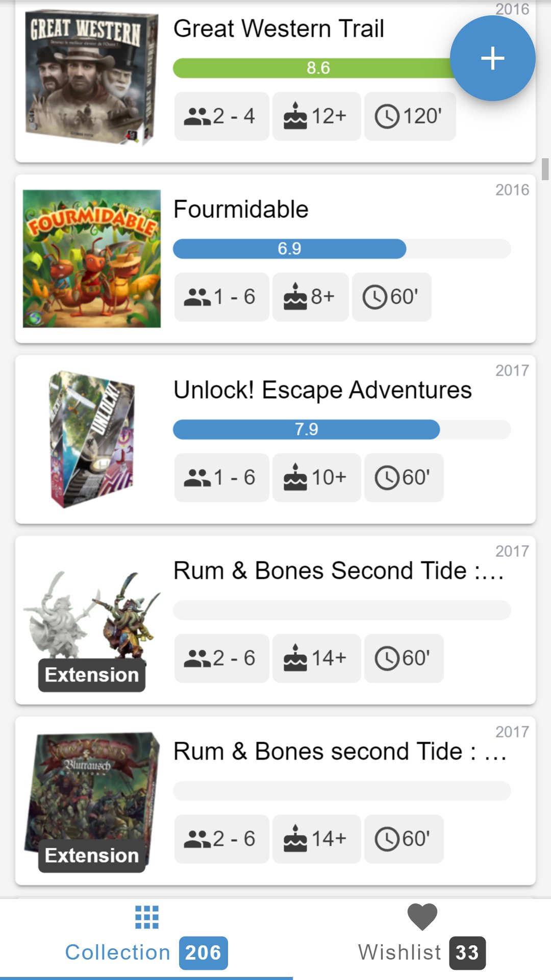Viewport: 551px width, 980px height.
Task: Click the Collection 206 count badge
Action: coord(203,953)
